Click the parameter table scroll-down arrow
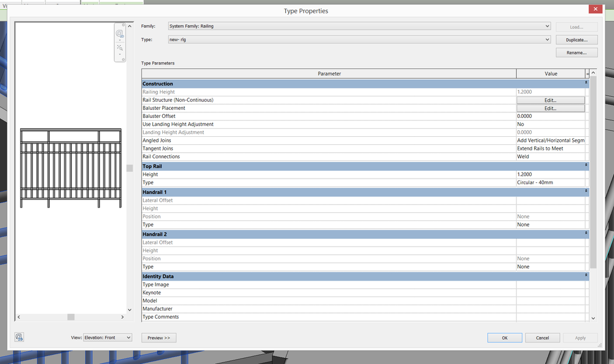This screenshot has height=364, width=614. tap(593, 318)
